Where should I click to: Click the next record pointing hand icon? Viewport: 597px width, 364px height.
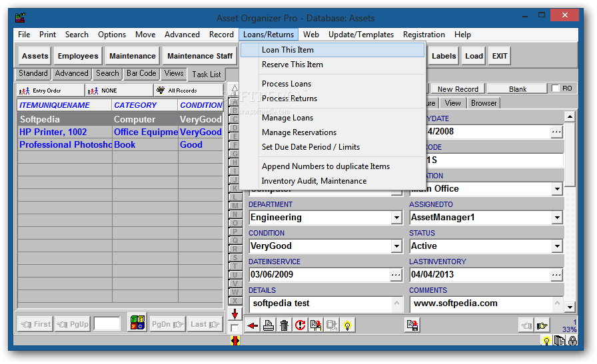click(542, 326)
